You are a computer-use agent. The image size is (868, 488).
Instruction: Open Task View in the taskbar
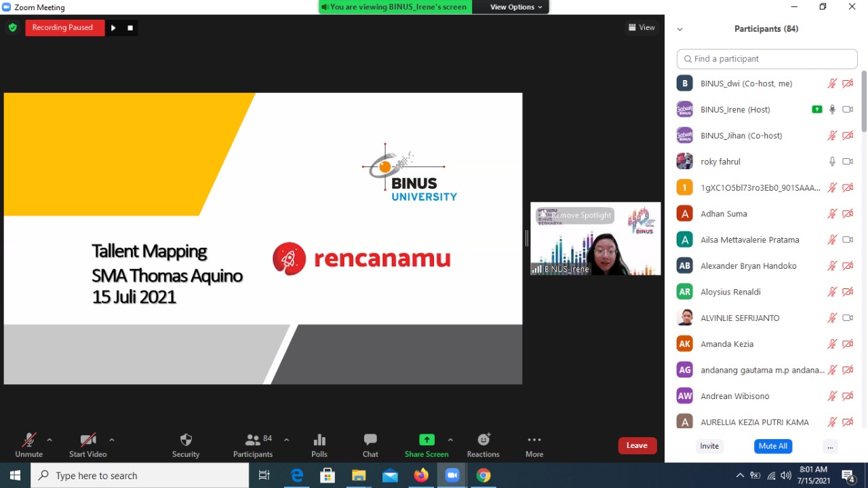264,475
